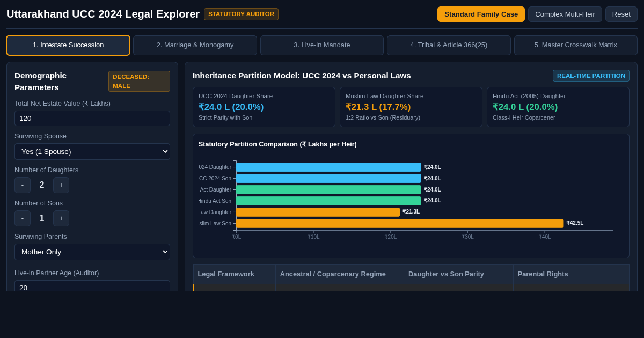Click the 'Class-I Heir Coparcener' caption
644x338 pixels.
(x=524, y=117)
